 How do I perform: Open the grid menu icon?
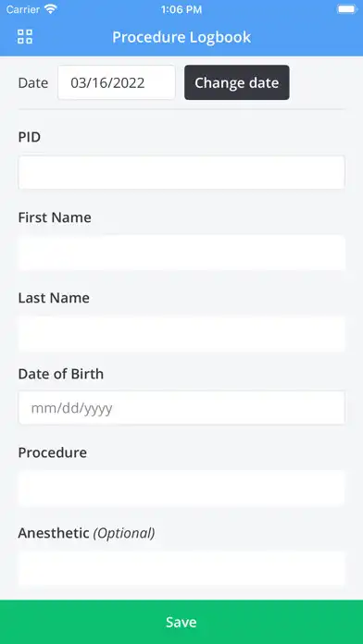pyautogui.click(x=25, y=37)
